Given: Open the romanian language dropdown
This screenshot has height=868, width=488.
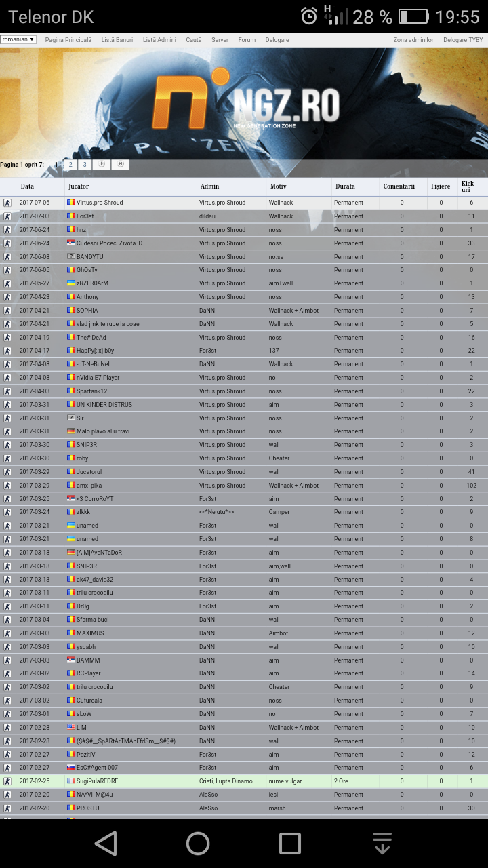Looking at the screenshot, I should [x=18, y=39].
